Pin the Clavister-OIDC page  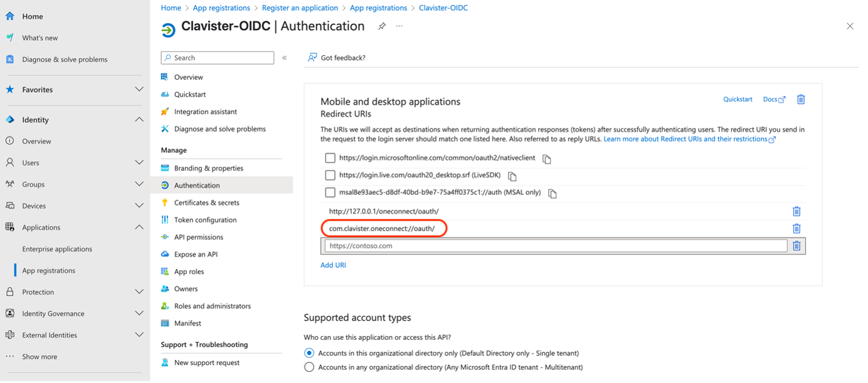[381, 26]
